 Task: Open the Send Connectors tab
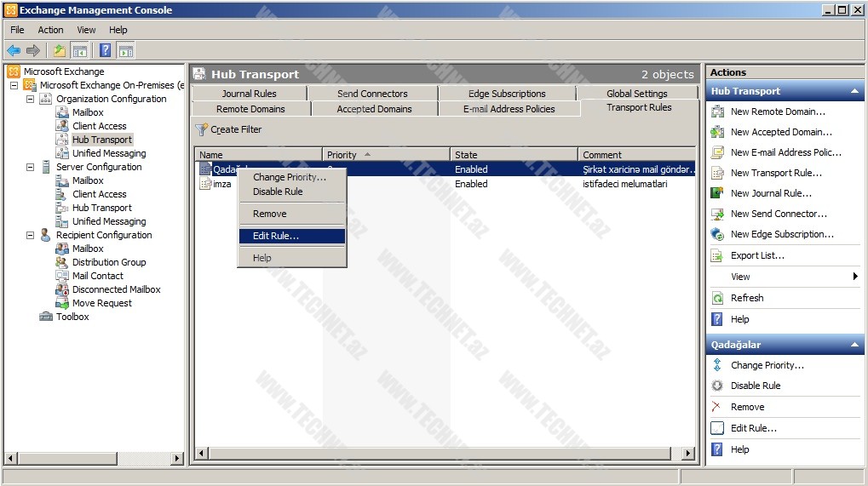372,94
